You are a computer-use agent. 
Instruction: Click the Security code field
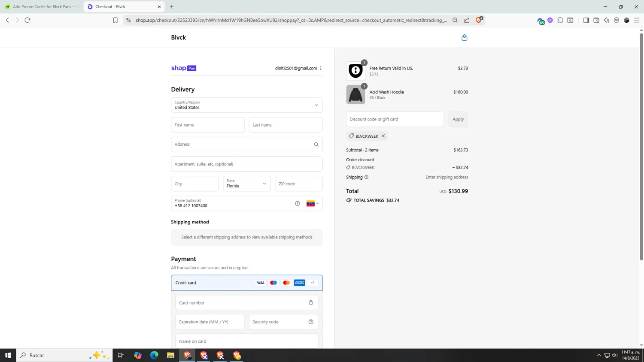[283, 322]
